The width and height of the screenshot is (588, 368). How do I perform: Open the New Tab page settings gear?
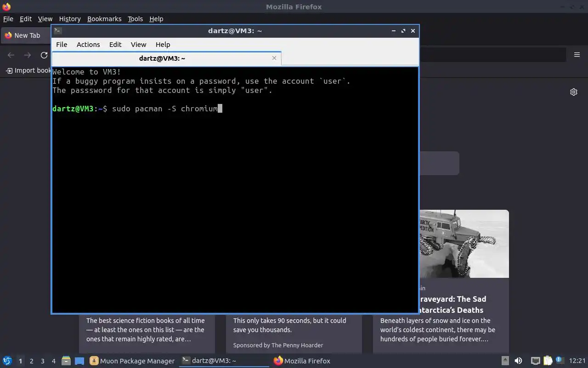[x=574, y=92]
